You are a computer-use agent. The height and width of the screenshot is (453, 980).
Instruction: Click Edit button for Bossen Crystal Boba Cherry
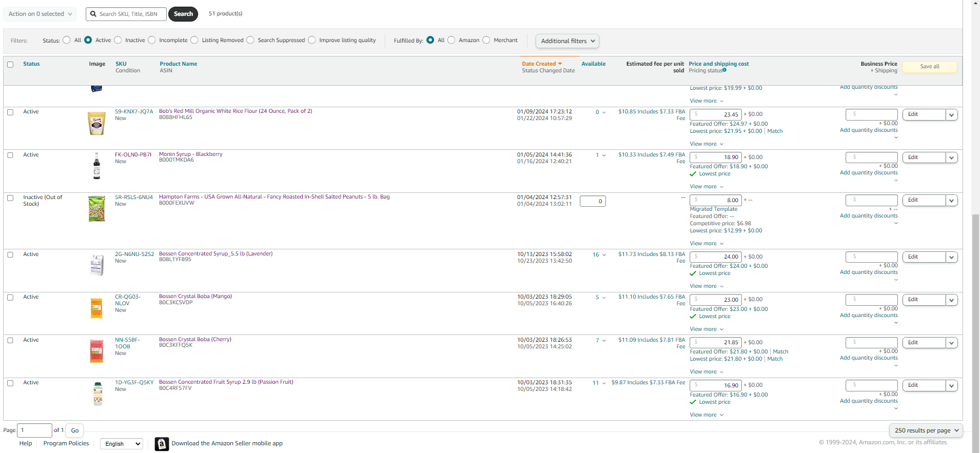924,343
